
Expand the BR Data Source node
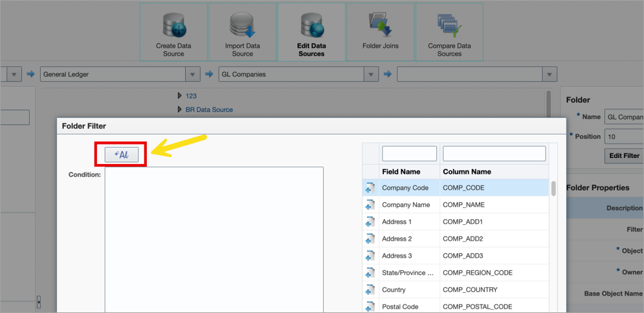(x=179, y=110)
